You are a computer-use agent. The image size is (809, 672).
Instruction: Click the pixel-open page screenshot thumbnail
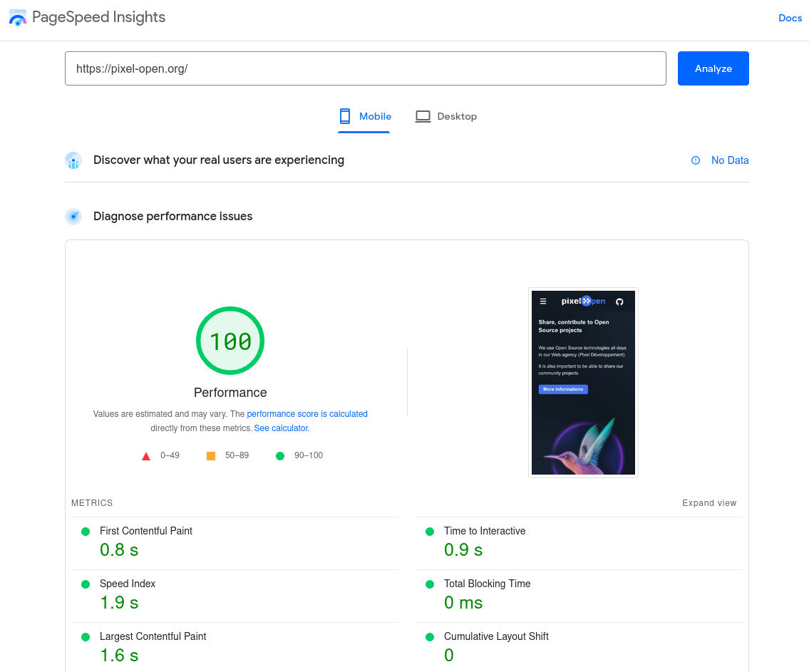(x=583, y=383)
